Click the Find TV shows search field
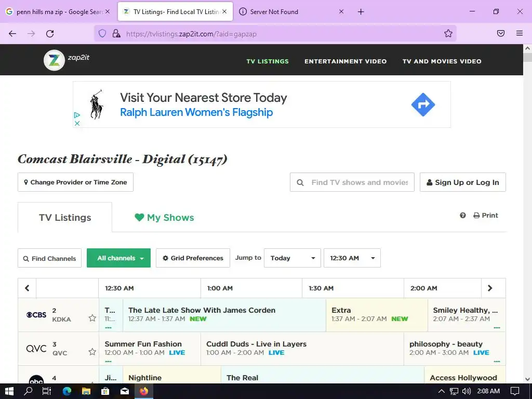 352,182
